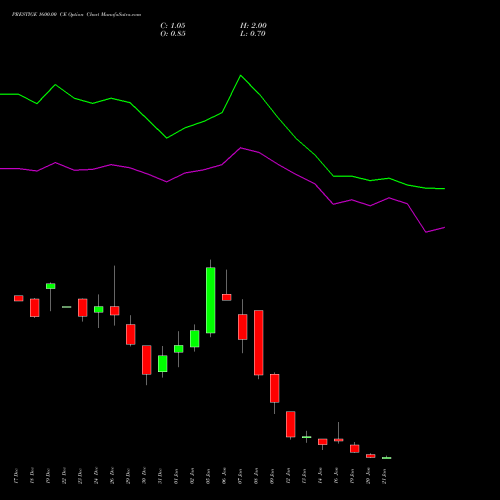Click the red candle for 18 Dec
Screen dimensions: 500x500
(x=35, y=308)
